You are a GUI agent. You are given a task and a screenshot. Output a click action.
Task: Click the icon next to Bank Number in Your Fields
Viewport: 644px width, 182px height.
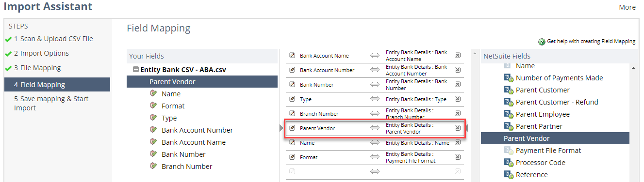154,154
